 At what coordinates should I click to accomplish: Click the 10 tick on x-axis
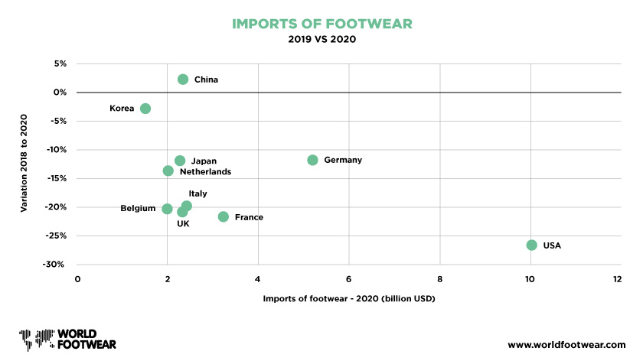(x=530, y=279)
